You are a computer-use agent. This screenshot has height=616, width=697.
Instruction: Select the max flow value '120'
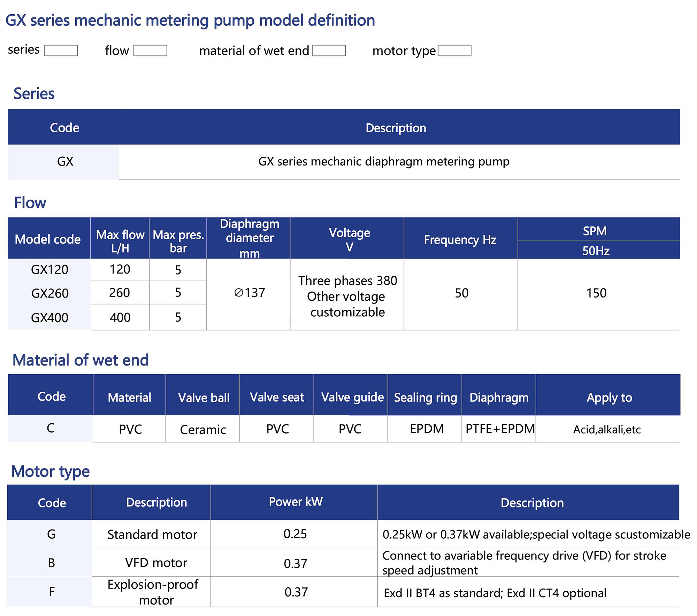click(120, 269)
